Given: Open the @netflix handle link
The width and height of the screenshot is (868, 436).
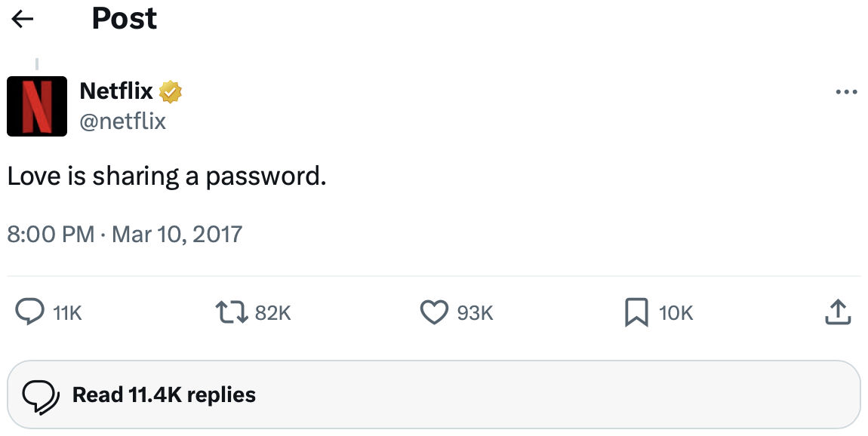Looking at the screenshot, I should click(122, 121).
